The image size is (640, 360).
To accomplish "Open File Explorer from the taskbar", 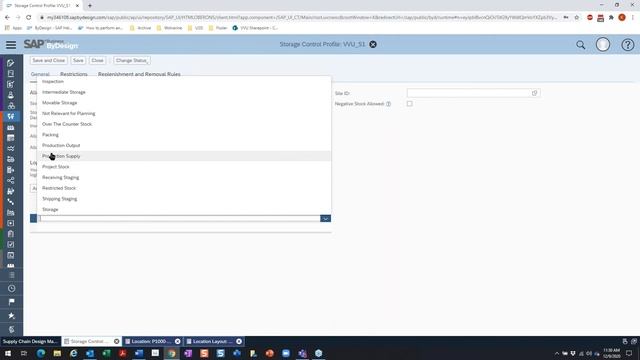I will (57, 353).
